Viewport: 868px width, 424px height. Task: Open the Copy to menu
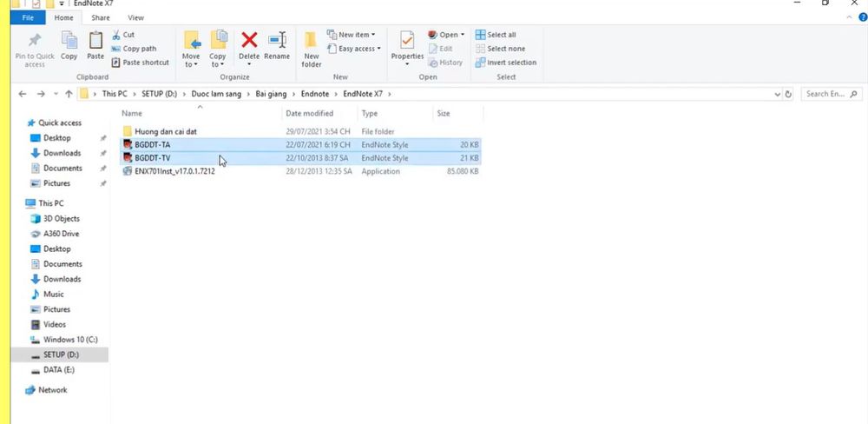[x=218, y=50]
